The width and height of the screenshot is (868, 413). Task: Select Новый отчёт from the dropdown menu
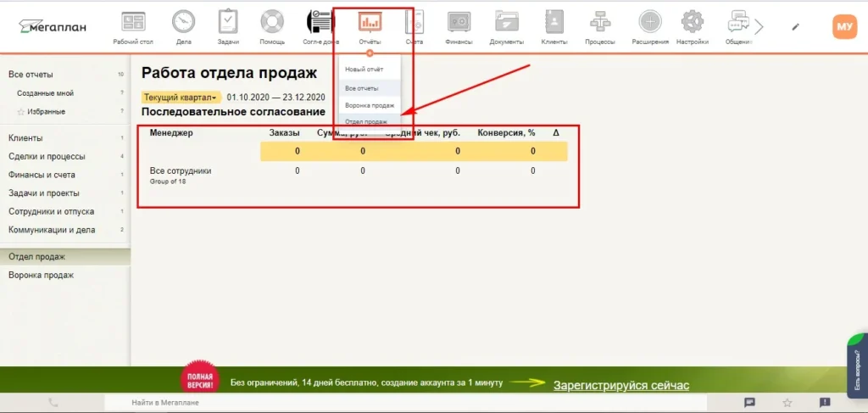tap(364, 70)
